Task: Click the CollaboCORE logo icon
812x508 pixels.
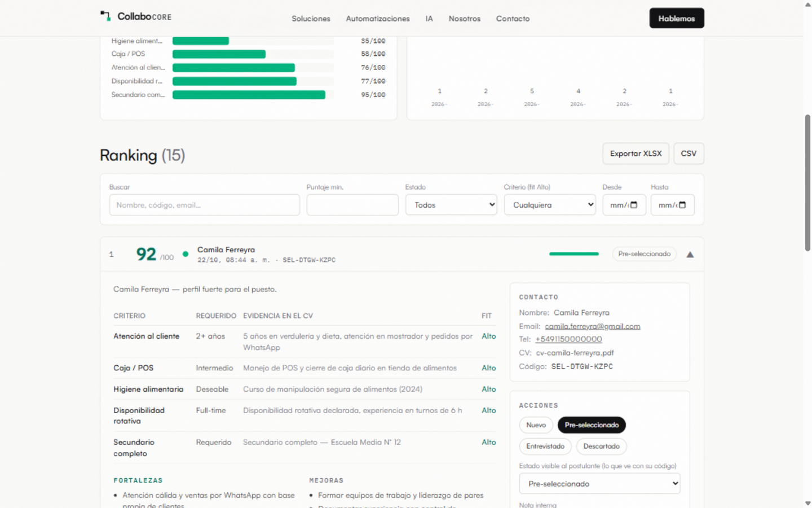Action: 105,16
